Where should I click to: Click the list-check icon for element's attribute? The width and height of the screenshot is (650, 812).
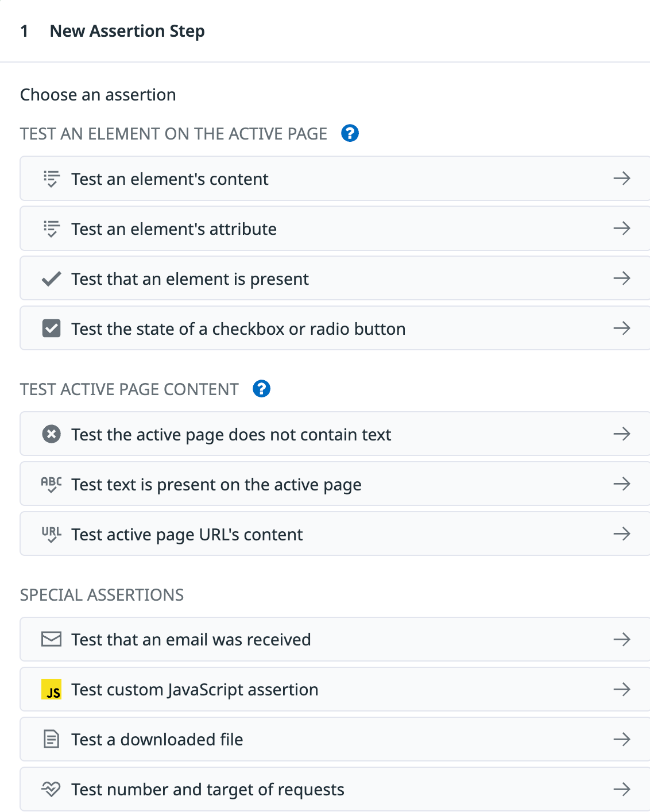click(52, 229)
